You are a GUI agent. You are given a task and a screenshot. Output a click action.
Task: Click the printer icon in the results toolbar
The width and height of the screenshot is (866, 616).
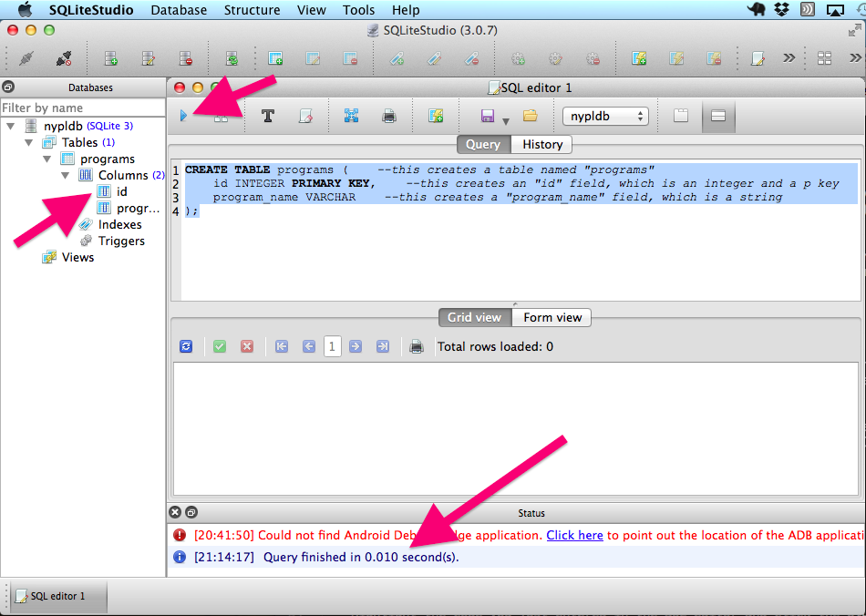417,346
